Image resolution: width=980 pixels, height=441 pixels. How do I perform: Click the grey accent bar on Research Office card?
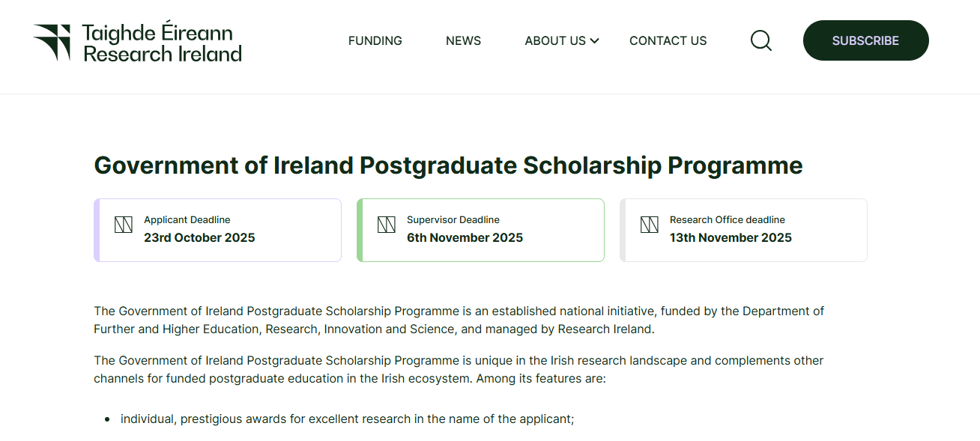click(x=623, y=230)
